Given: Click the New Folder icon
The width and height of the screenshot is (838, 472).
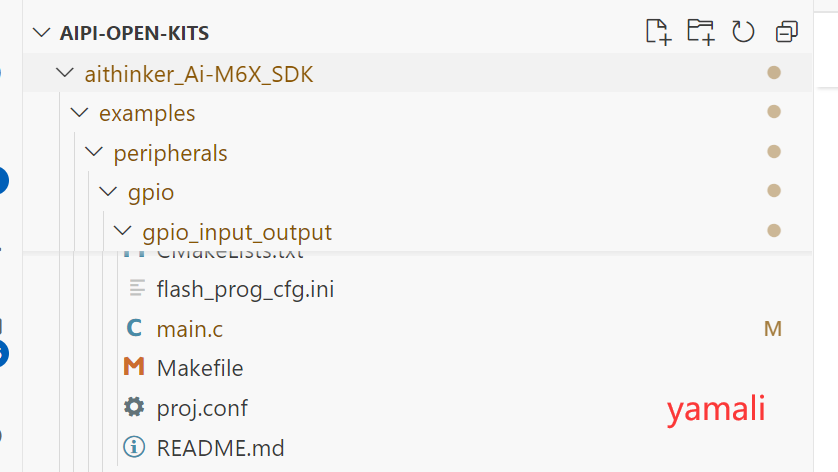Looking at the screenshot, I should [701, 32].
